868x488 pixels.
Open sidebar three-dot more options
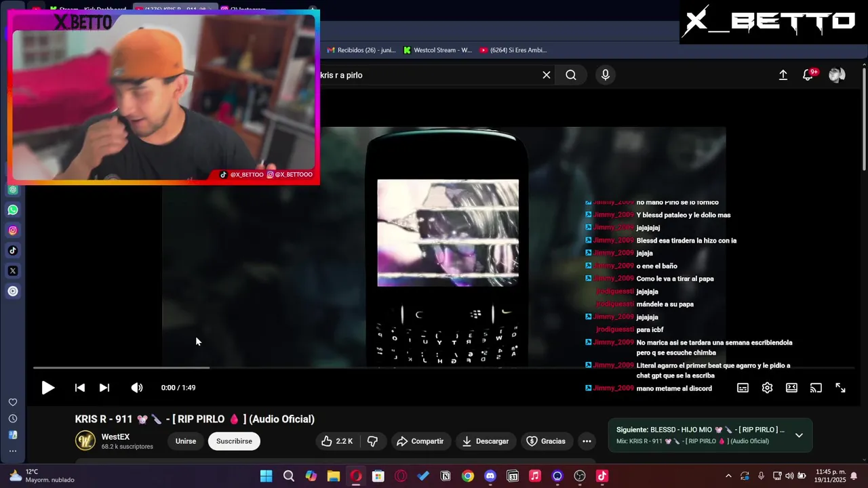pyautogui.click(x=13, y=451)
